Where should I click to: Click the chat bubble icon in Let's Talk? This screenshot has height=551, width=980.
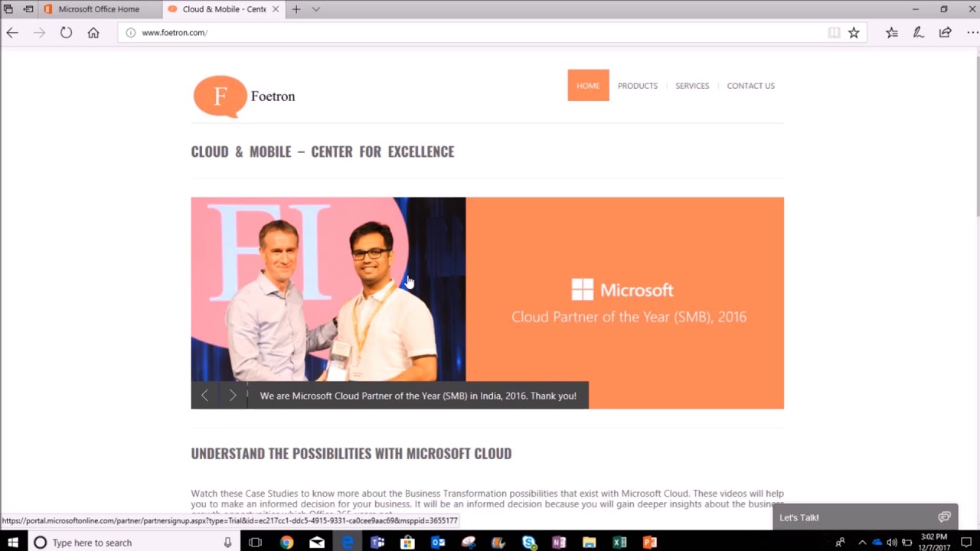pos(944,517)
